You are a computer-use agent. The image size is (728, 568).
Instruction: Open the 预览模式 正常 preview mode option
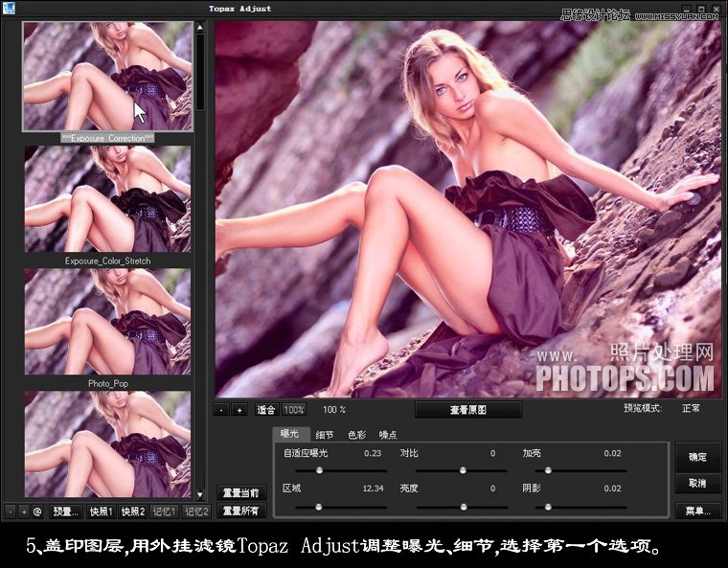(691, 408)
